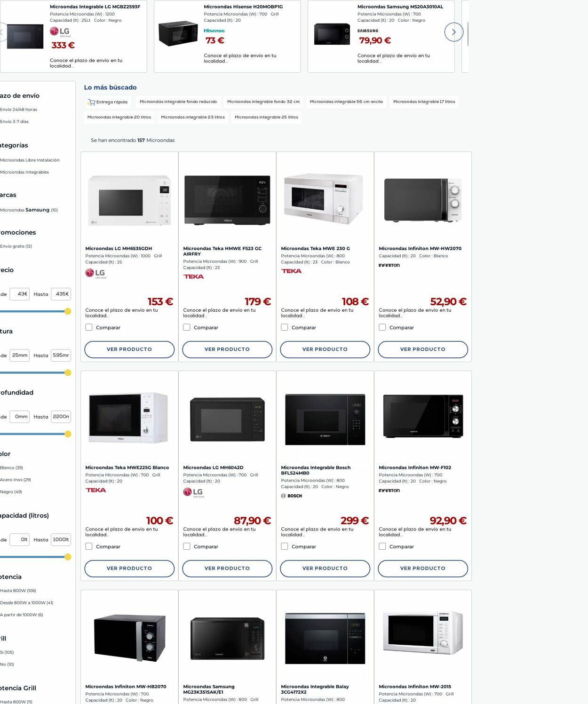
Task: Click the height (altura) slider handle
Action: (68, 373)
